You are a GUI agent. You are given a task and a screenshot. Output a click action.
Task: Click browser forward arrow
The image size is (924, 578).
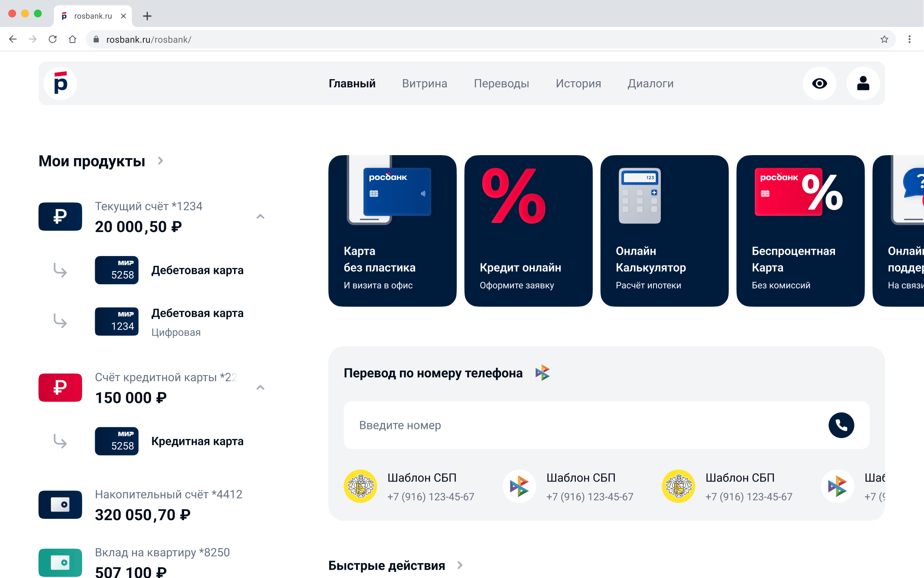point(33,39)
